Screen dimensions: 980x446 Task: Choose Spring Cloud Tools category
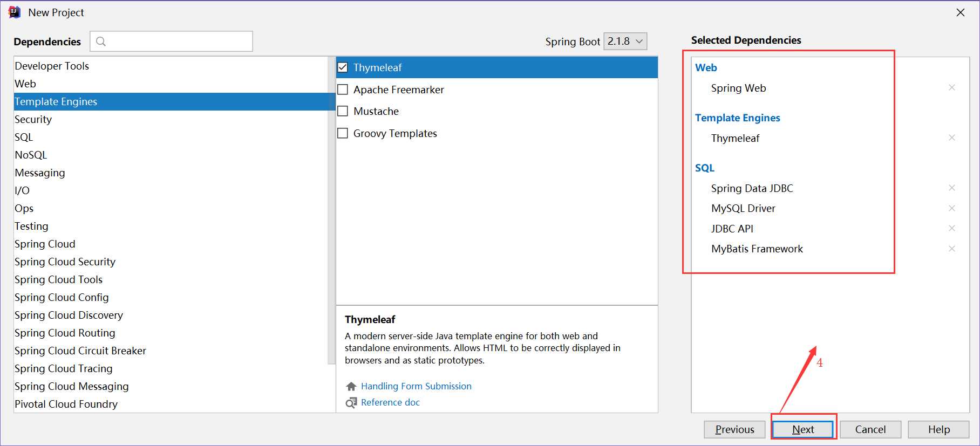[x=171, y=279]
